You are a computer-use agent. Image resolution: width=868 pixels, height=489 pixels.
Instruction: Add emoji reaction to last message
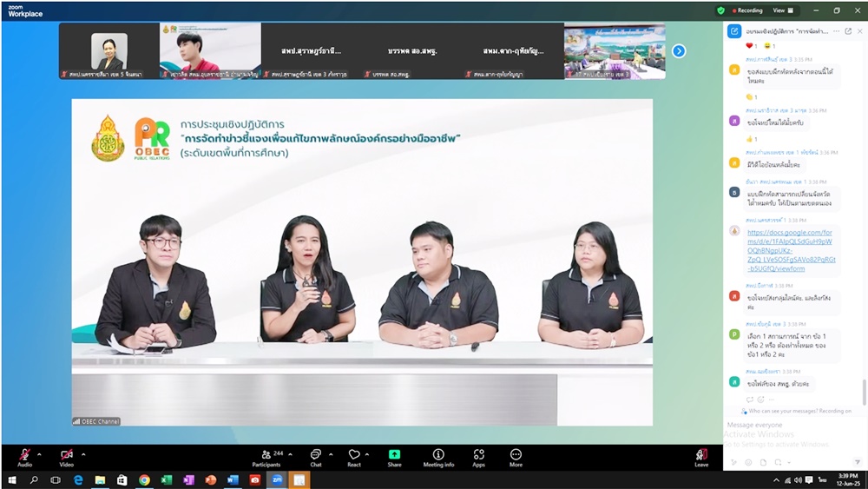pyautogui.click(x=760, y=400)
